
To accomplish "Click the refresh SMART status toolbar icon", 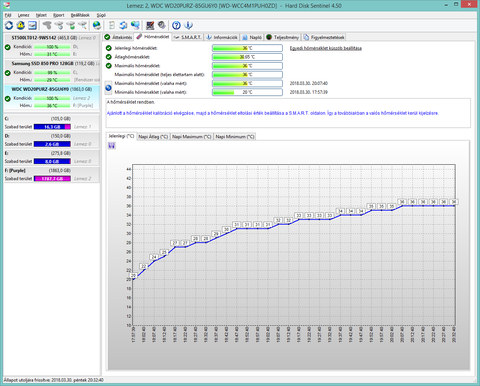I will [9, 25].
